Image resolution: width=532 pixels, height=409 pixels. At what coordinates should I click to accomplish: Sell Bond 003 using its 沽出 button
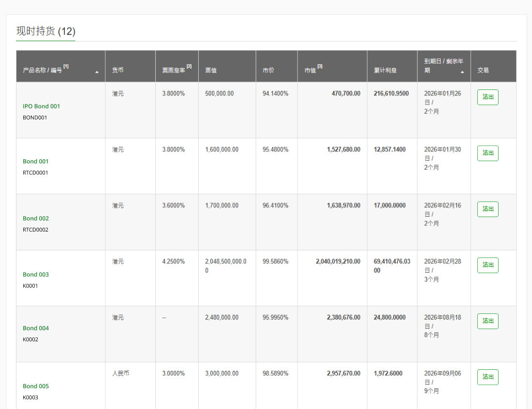(488, 265)
